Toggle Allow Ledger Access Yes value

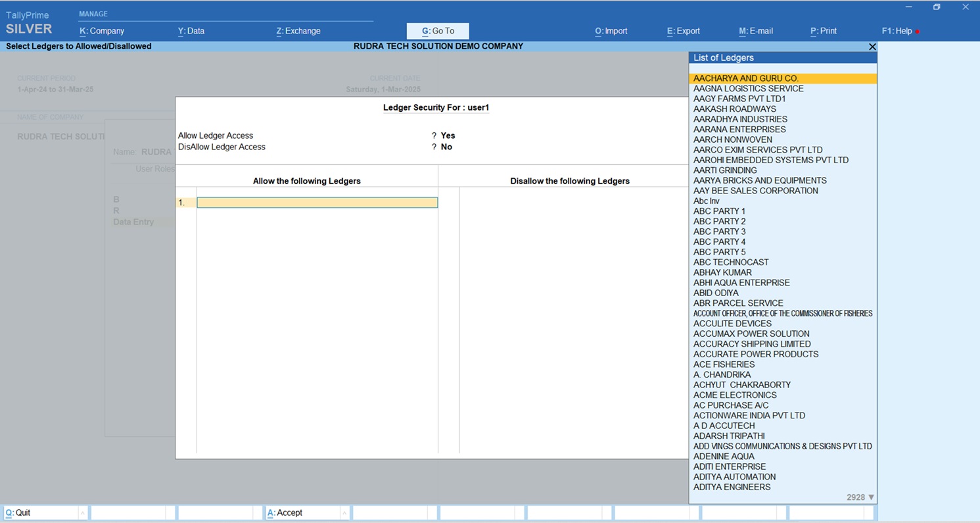[x=448, y=136]
